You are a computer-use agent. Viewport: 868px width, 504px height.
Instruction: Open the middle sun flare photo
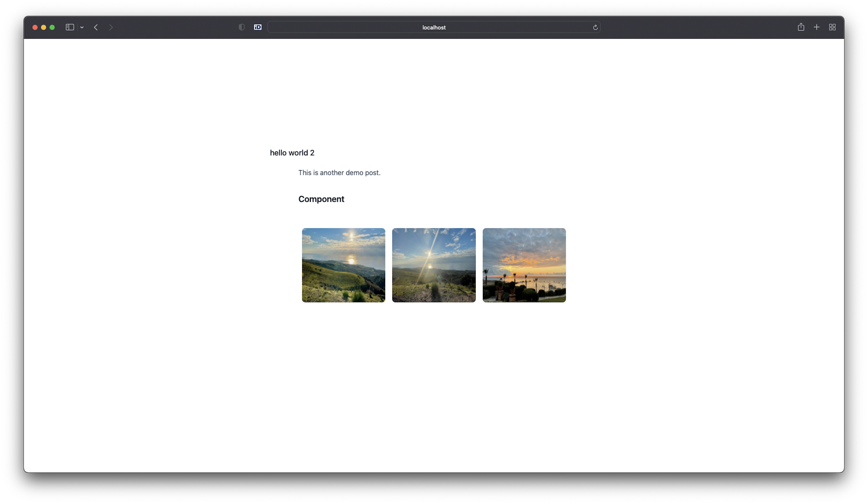434,265
